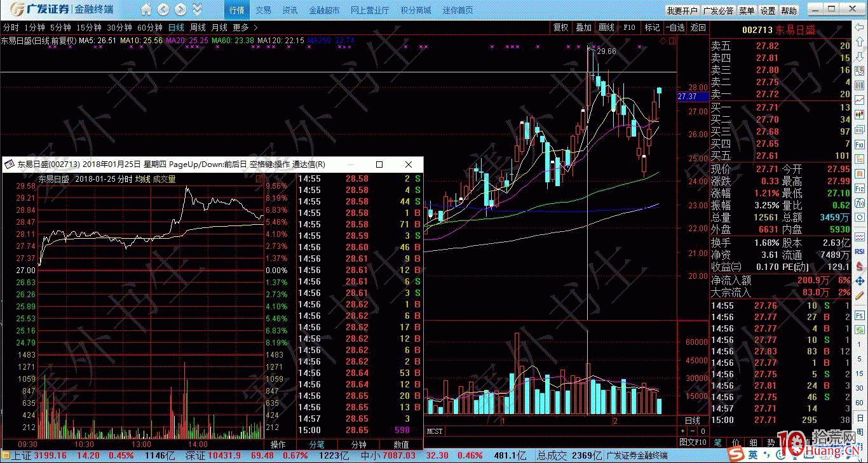Open F10 company info in chart toolbar
868x463 pixels.
629,27
